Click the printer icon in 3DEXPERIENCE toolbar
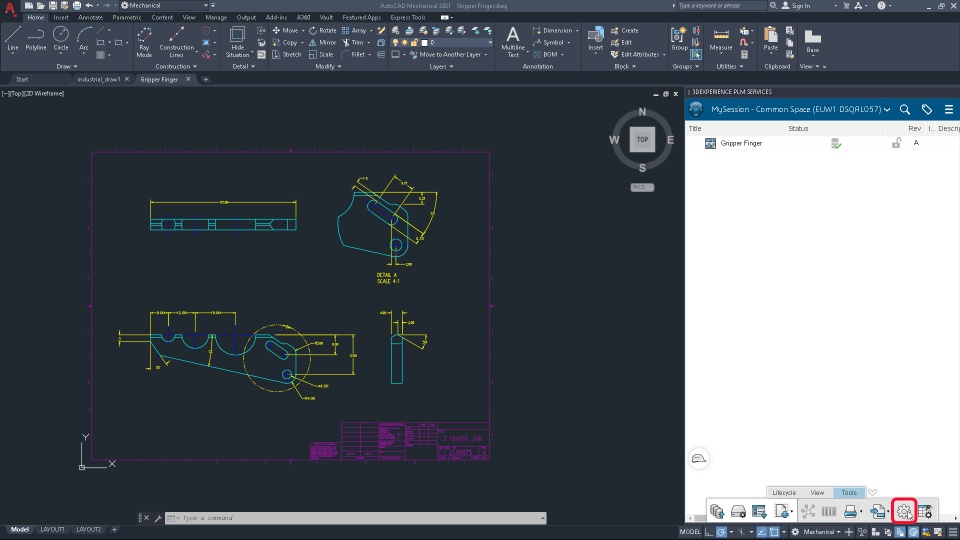This screenshot has width=960, height=540. coord(849,511)
